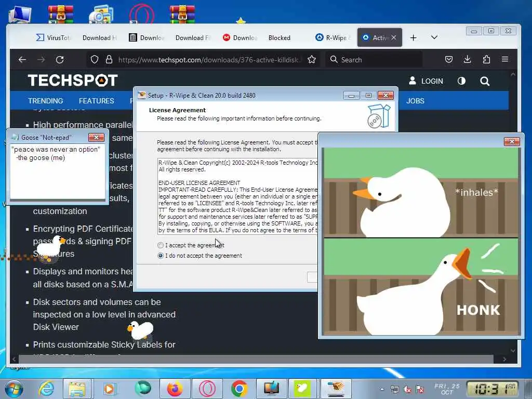
Task: Click the taskbar clock showing 10:31
Action: pos(493,389)
